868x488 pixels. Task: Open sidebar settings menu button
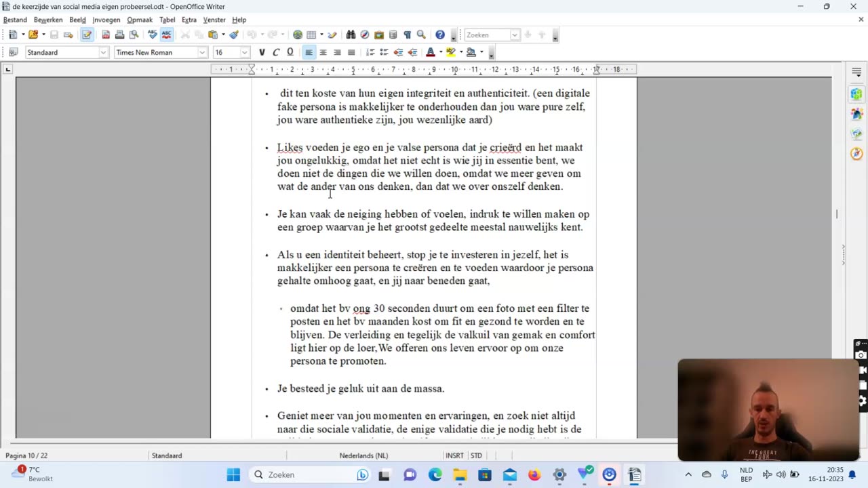point(856,72)
